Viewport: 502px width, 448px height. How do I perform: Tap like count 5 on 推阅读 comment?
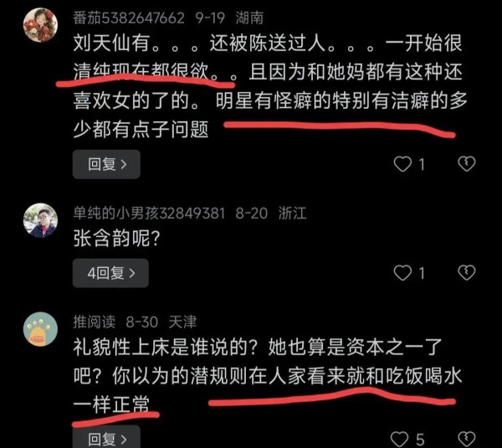420,439
